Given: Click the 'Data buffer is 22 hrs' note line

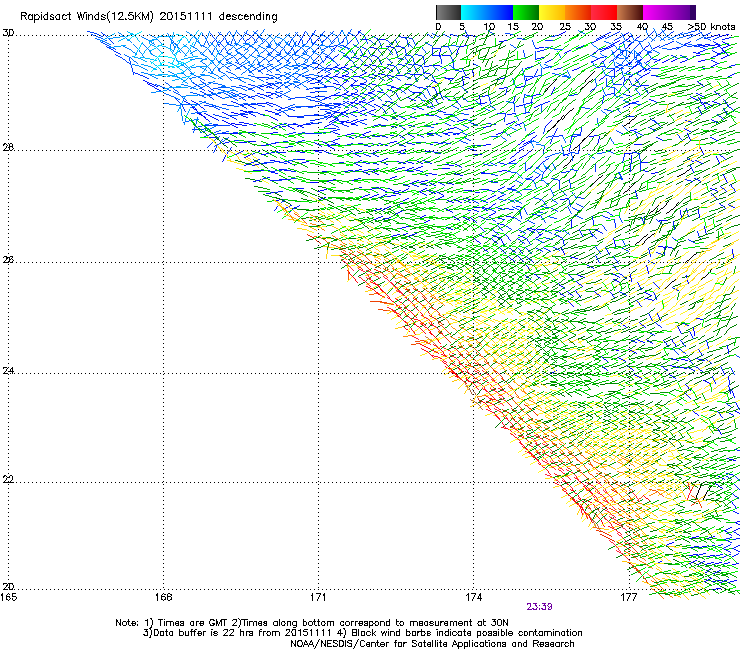Looking at the screenshot, I should pyautogui.click(x=362, y=633).
